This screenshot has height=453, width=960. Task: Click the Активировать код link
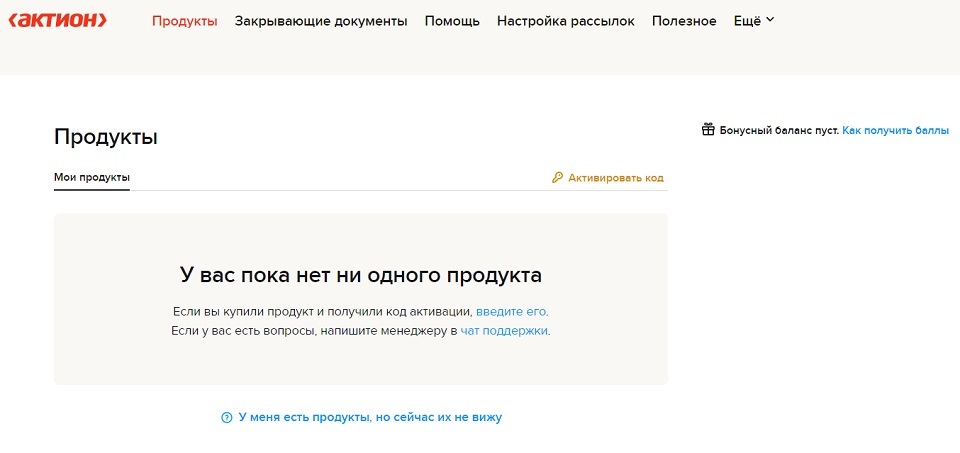(615, 178)
